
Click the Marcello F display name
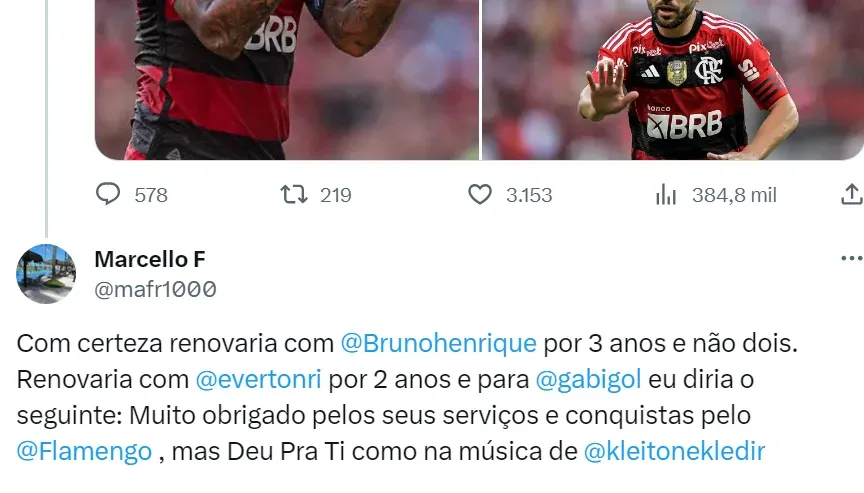150,259
